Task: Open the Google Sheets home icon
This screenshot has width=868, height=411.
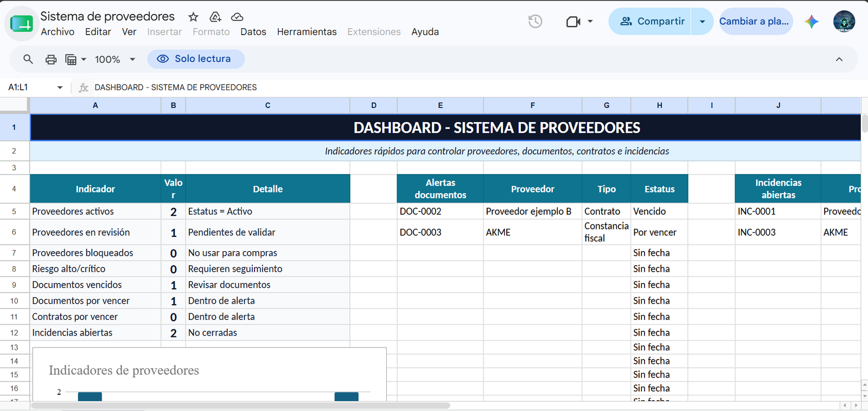Action: click(22, 23)
